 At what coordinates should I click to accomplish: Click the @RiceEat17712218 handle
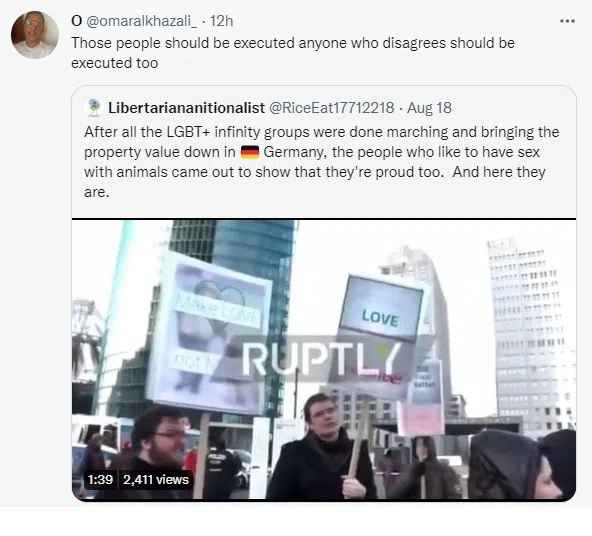tap(331, 108)
